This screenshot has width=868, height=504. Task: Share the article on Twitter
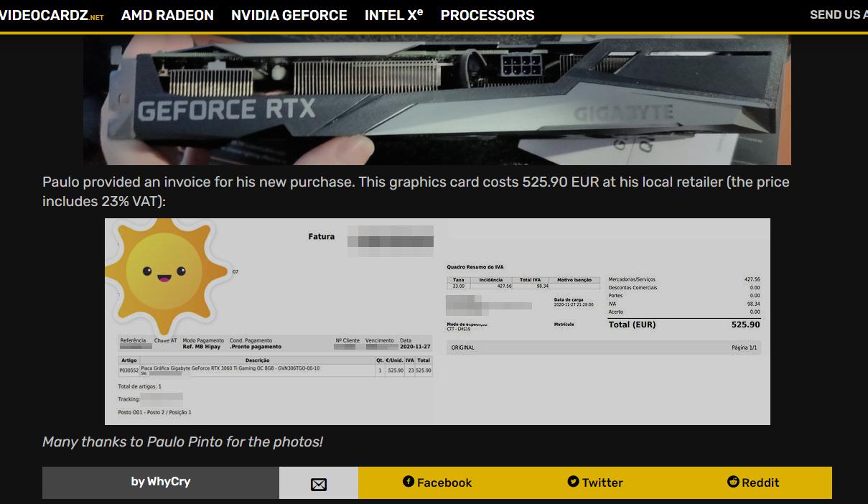595,482
